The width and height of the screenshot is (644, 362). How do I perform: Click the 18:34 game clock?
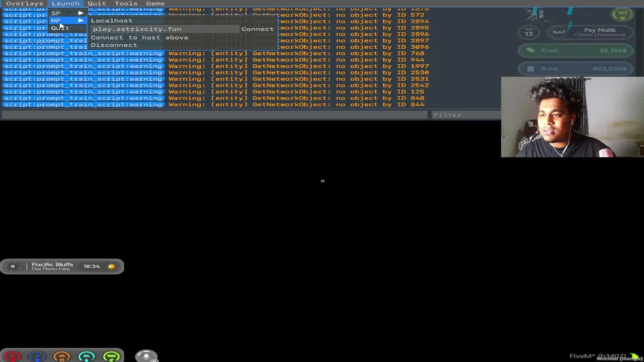tap(92, 266)
